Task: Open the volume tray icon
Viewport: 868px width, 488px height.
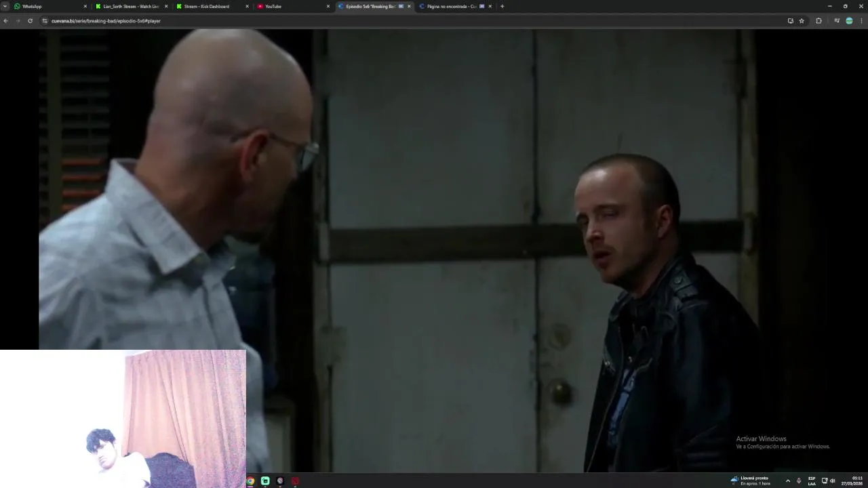Action: [x=833, y=481]
